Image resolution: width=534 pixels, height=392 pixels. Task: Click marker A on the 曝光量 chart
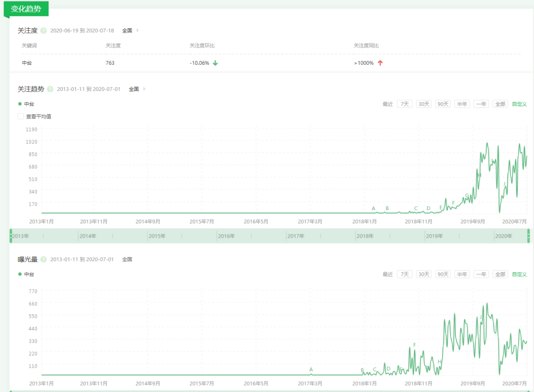(311, 370)
